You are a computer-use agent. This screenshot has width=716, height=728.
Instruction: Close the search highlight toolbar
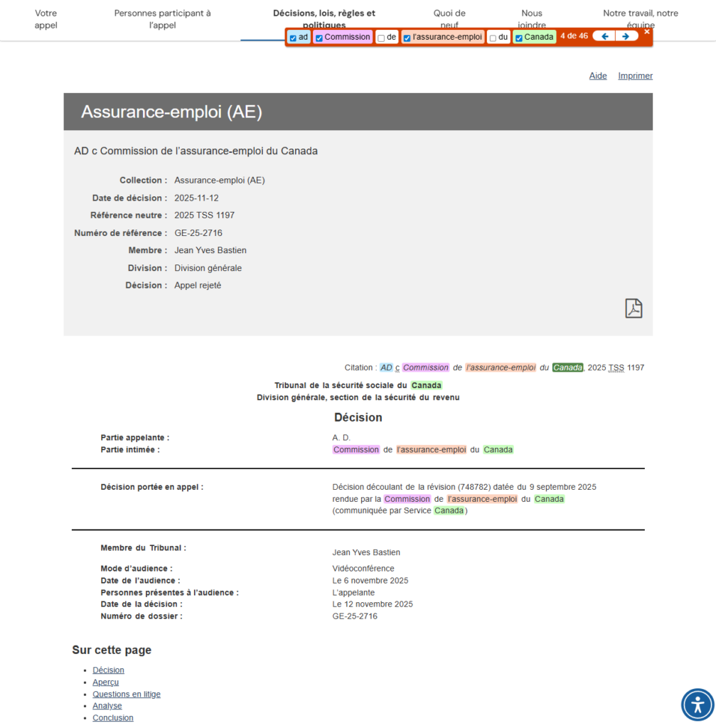pos(646,32)
